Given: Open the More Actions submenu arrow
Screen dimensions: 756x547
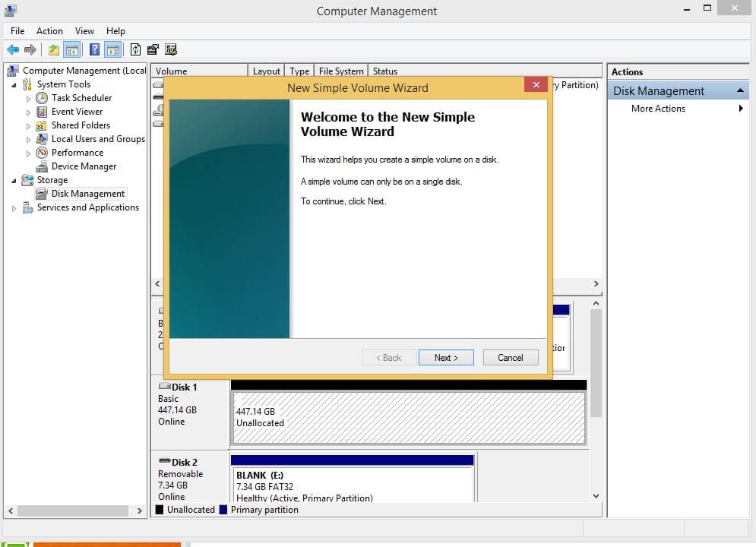Looking at the screenshot, I should click(x=741, y=109).
